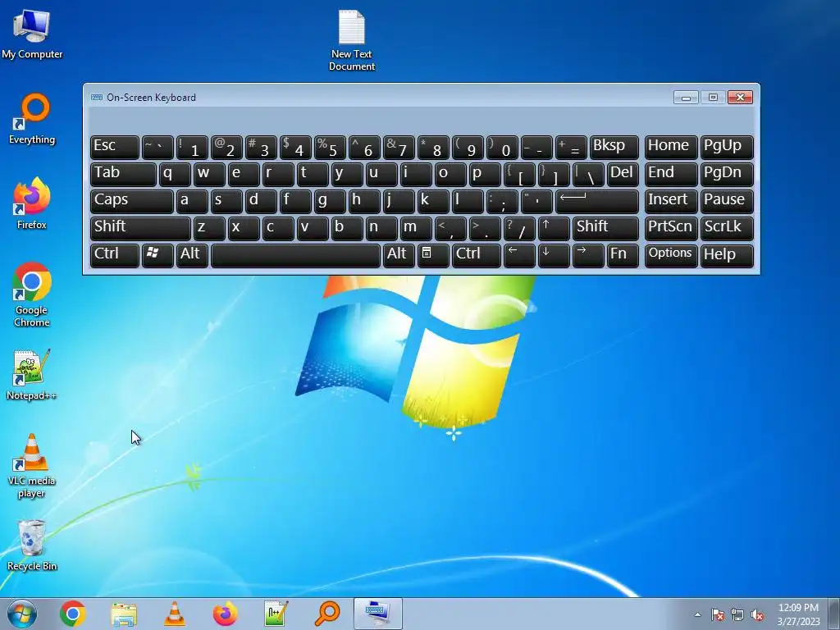Click the Options key on keyboard
840x630 pixels.
point(671,256)
